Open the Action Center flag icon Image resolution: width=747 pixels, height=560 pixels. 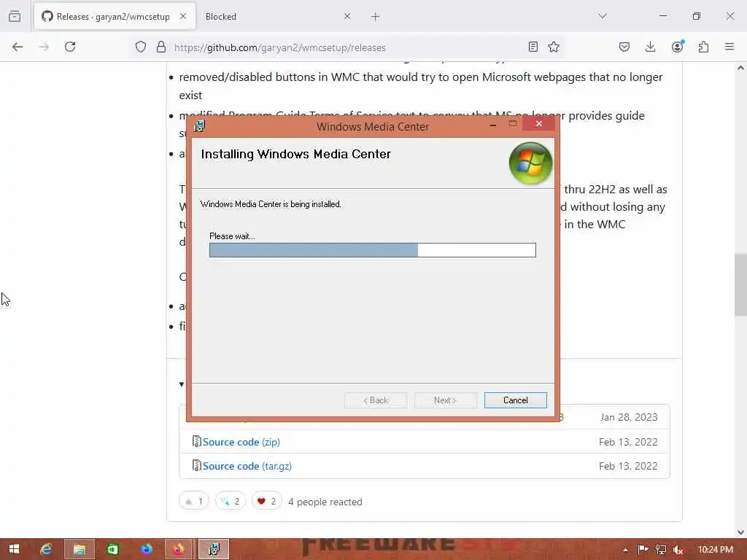643,550
